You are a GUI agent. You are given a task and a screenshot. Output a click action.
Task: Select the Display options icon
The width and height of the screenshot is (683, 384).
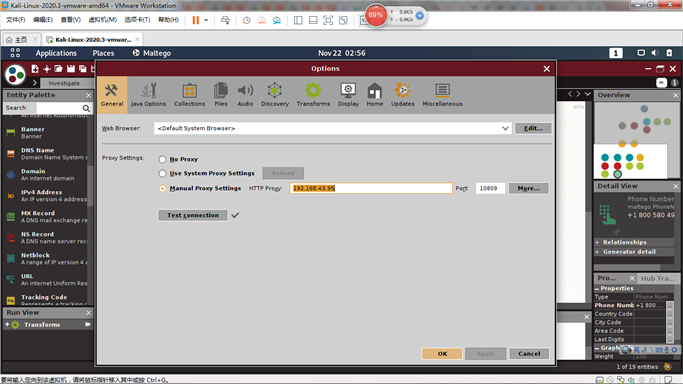(348, 94)
